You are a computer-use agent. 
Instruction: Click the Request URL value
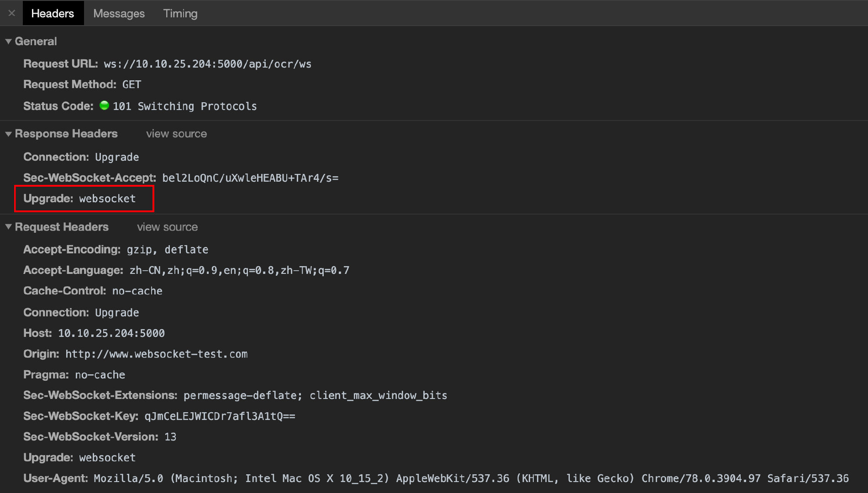point(207,64)
